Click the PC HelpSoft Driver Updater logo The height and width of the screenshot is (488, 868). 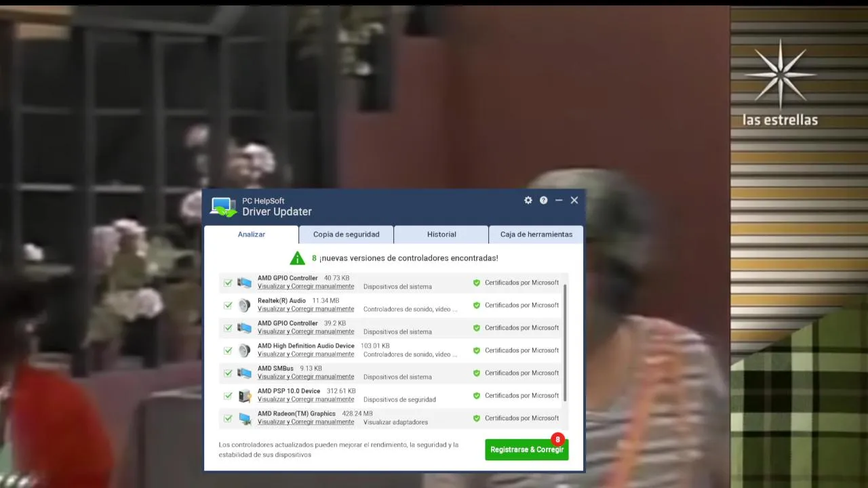click(223, 207)
